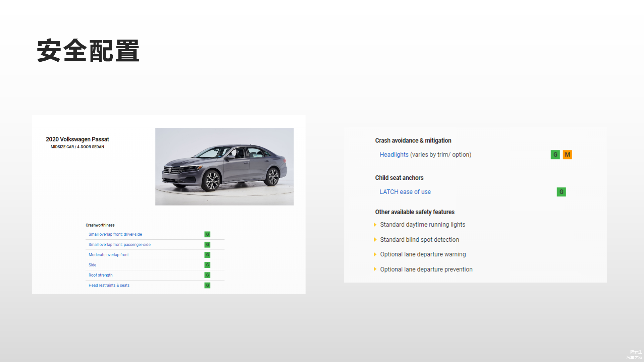The height and width of the screenshot is (362, 644).
Task: Expand the Standard daytime running lights arrow
Action: [375, 225]
